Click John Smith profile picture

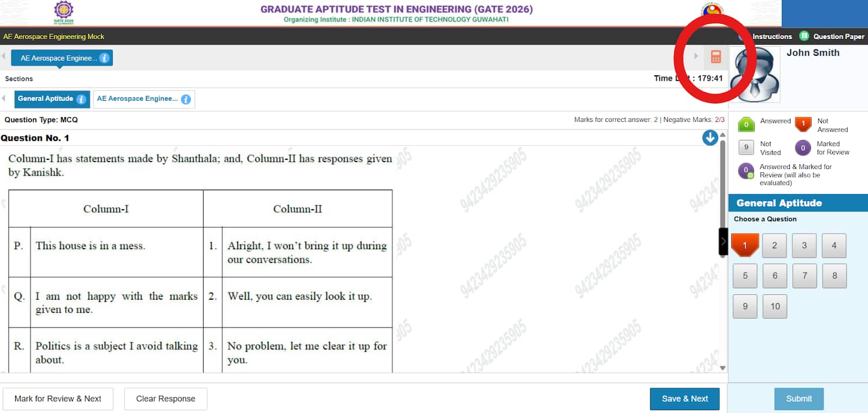coord(755,74)
